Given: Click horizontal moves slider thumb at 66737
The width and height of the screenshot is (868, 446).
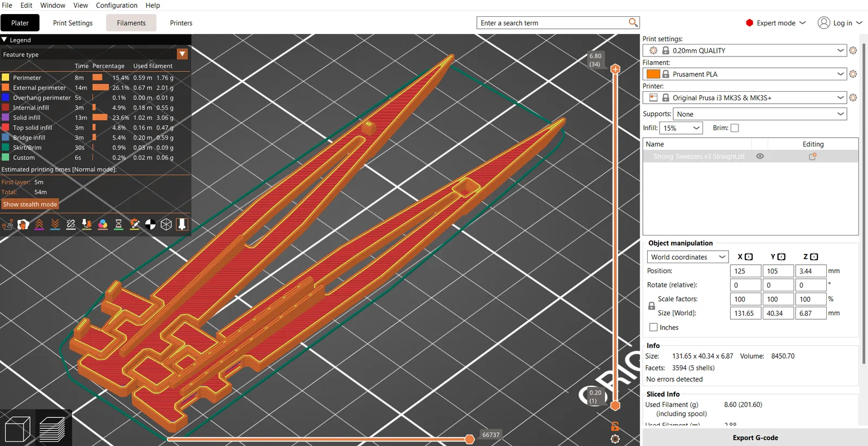Looking at the screenshot, I should 470,439.
